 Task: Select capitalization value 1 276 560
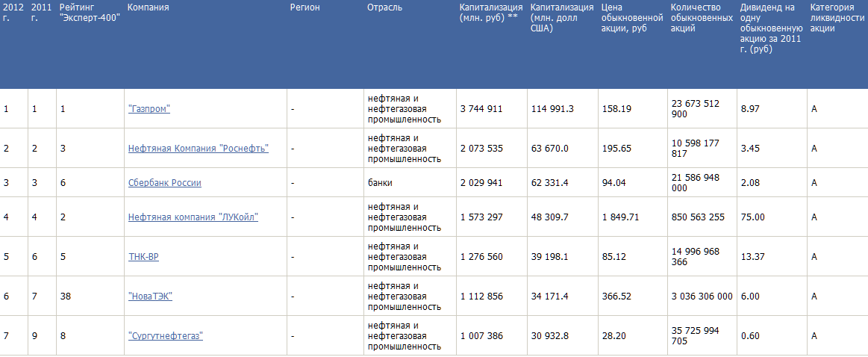pos(481,257)
